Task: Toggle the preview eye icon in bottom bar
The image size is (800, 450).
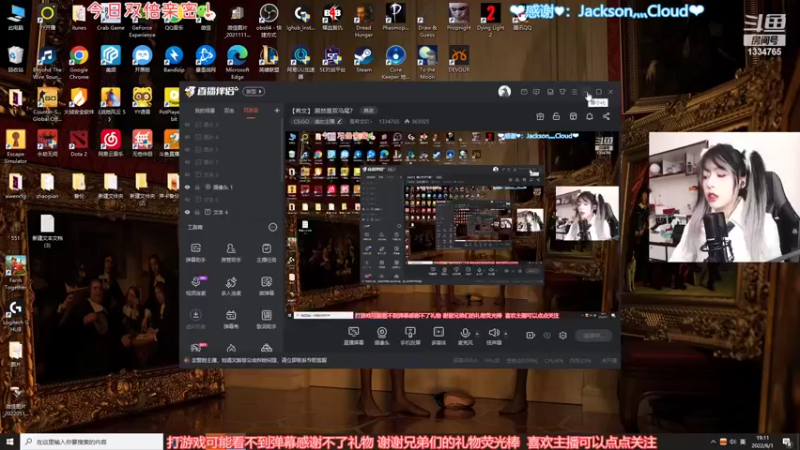Action: point(547,335)
